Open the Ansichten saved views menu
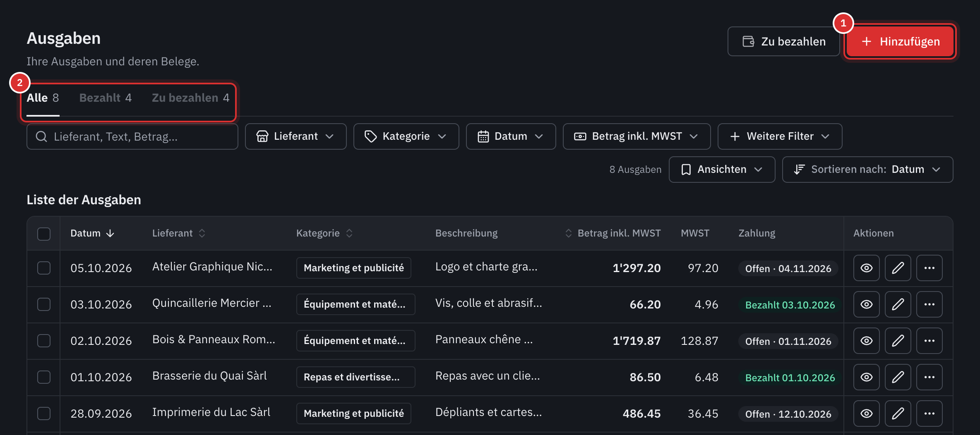This screenshot has height=435, width=980. tap(722, 170)
